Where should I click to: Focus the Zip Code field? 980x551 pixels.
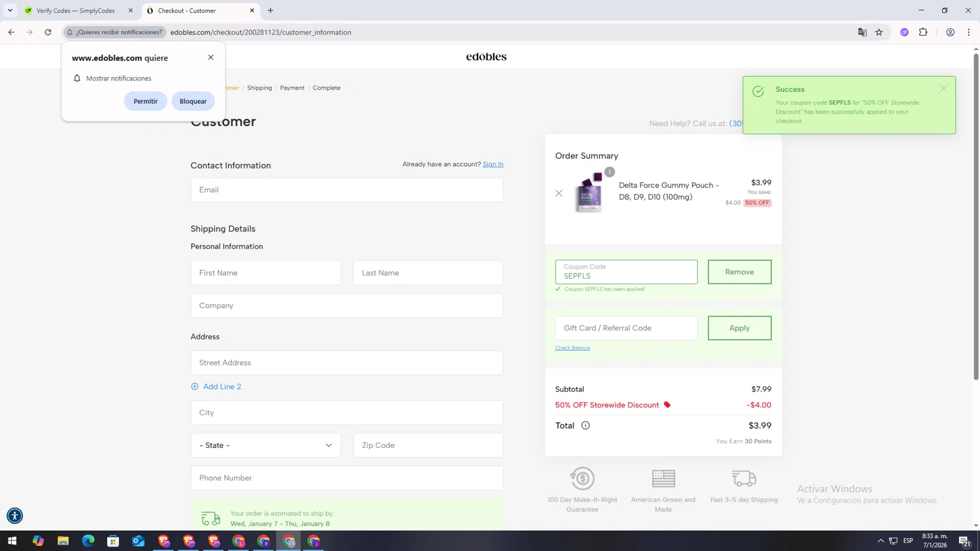(428, 445)
